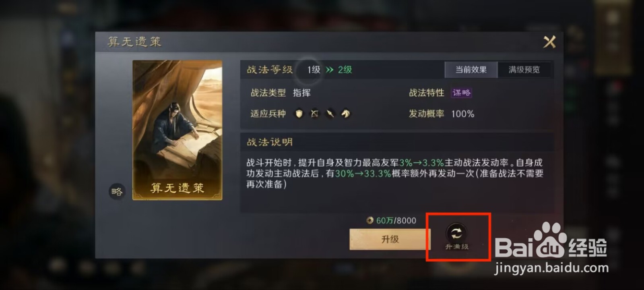Click the coin icon beside 60万/8000
Image resolution: width=644 pixels, height=290 pixels.
tap(370, 220)
